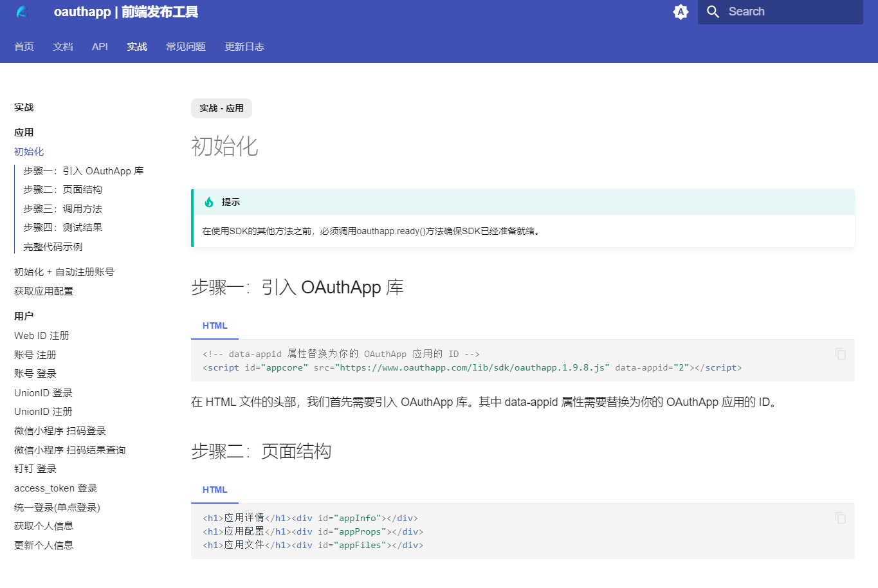Click the 应用 sidebar section label
The image size is (878, 588).
pos(24,133)
